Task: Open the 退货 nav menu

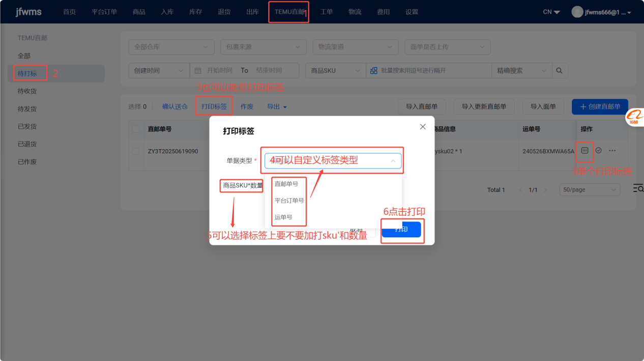Action: click(224, 12)
